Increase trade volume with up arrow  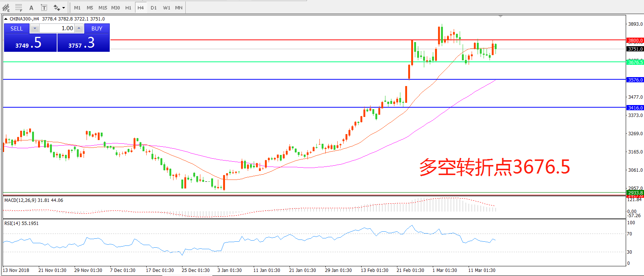tap(79, 28)
